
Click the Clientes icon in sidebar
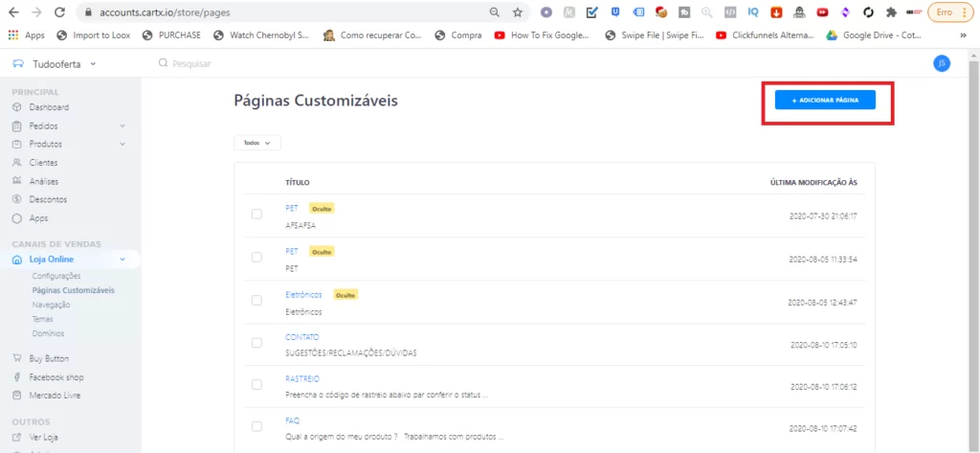coord(17,163)
